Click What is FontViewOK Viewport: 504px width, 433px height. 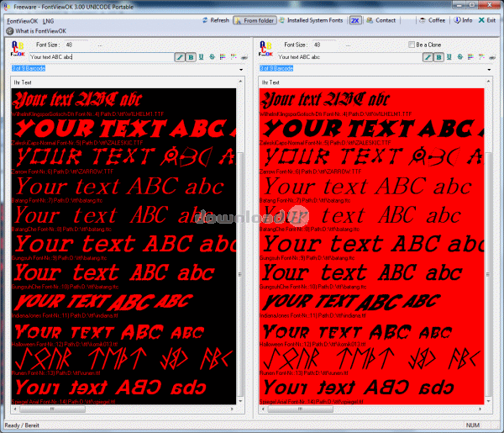click(x=41, y=31)
